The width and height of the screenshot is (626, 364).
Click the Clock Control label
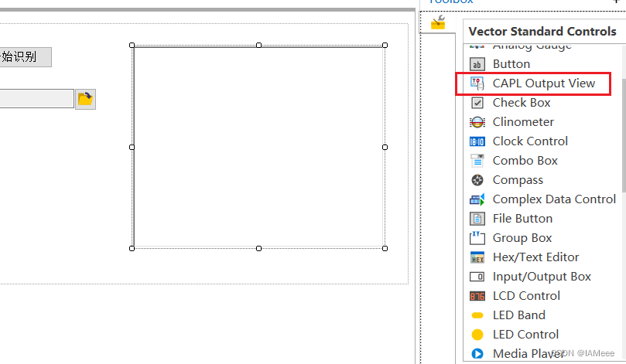pyautogui.click(x=530, y=141)
